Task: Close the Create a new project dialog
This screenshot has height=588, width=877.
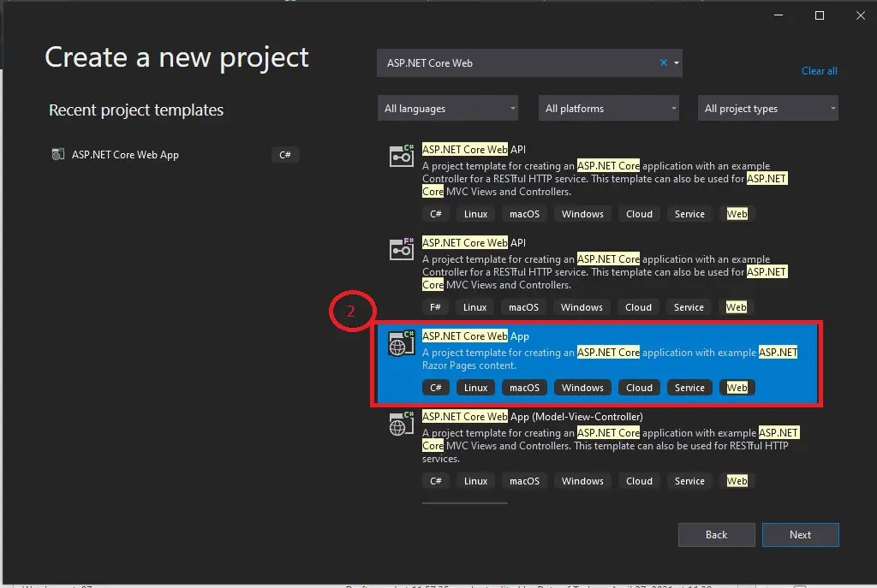Action: click(x=860, y=15)
